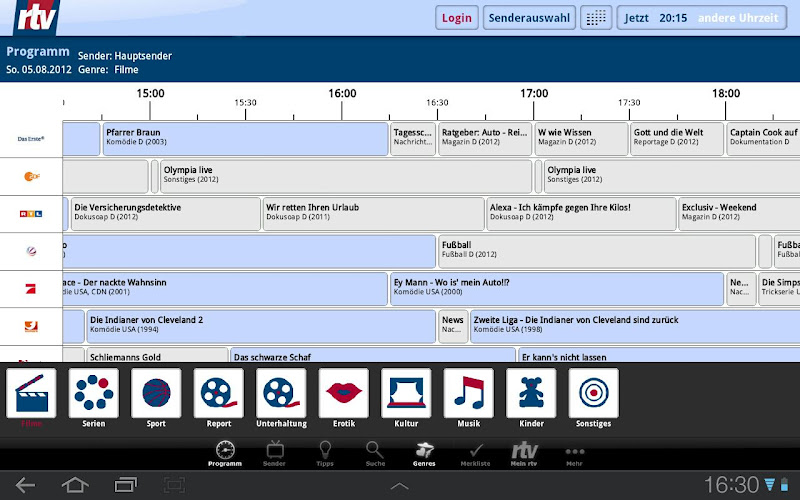Open Ey Mann - Wo is' mein Auto

click(x=557, y=289)
